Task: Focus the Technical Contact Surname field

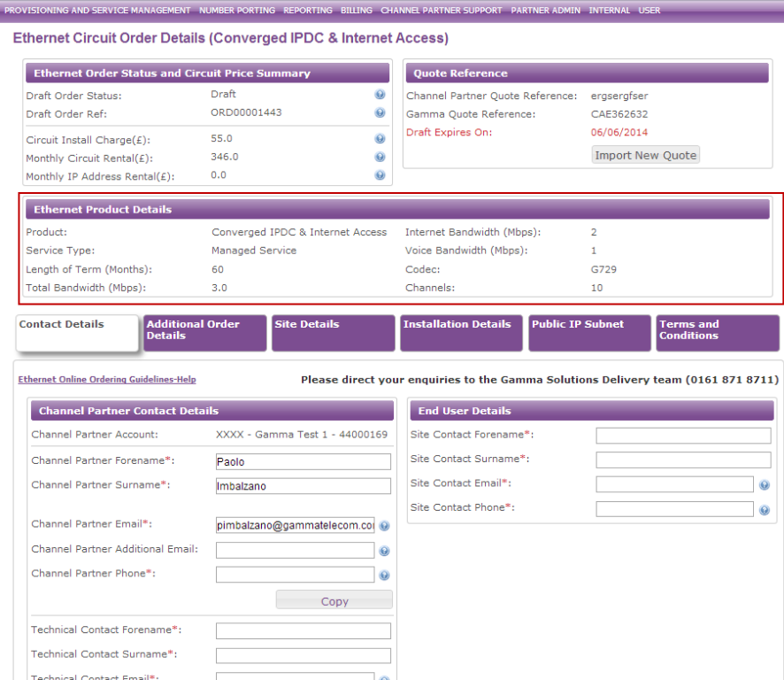Action: (303, 655)
